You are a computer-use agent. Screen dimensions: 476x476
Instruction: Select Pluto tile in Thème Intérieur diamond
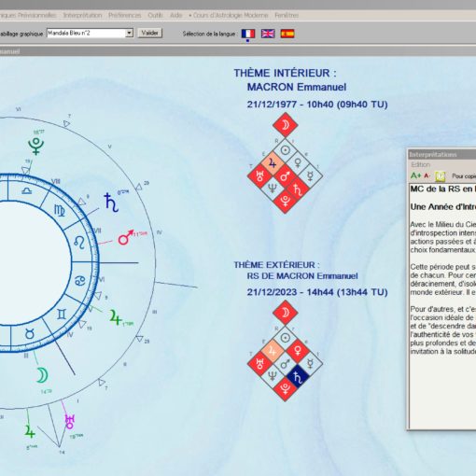coord(285,201)
